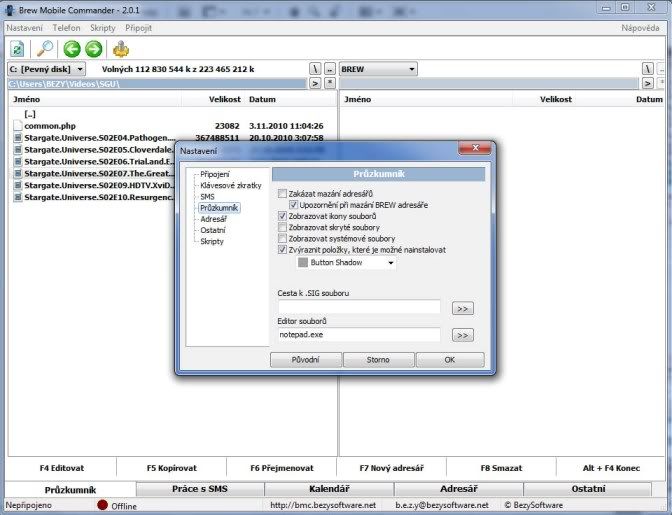Click the Alt + F4 Konec button
Viewport: 672px width, 515px height.
[x=611, y=468]
